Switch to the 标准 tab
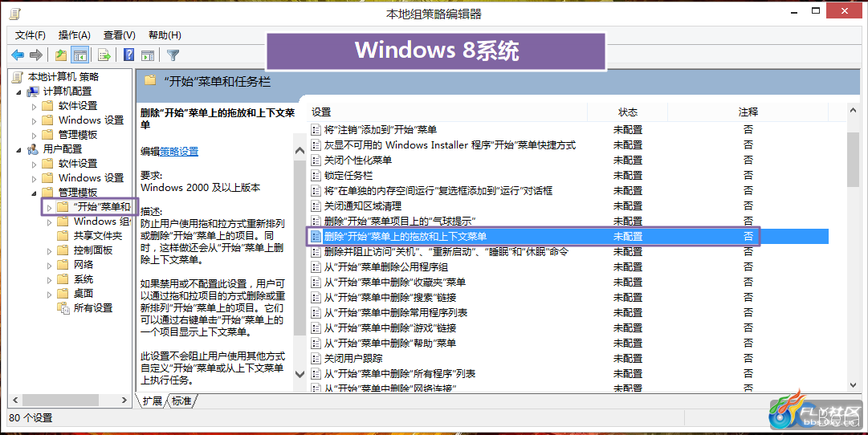Screen dimensions: 868x435 [x=181, y=400]
